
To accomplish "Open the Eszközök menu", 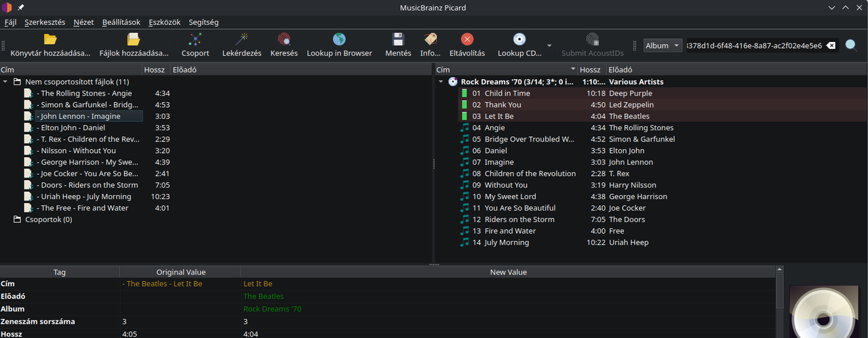I will (x=165, y=22).
